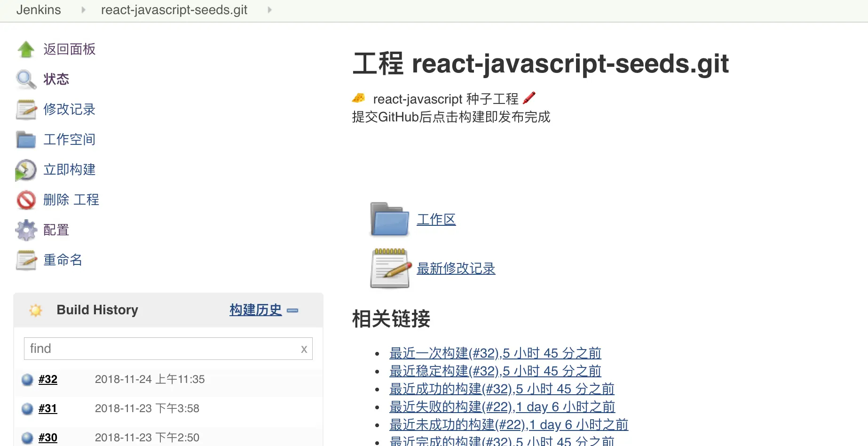Click the blue status ball for build #31
The width and height of the screenshot is (868, 446).
[28, 408]
